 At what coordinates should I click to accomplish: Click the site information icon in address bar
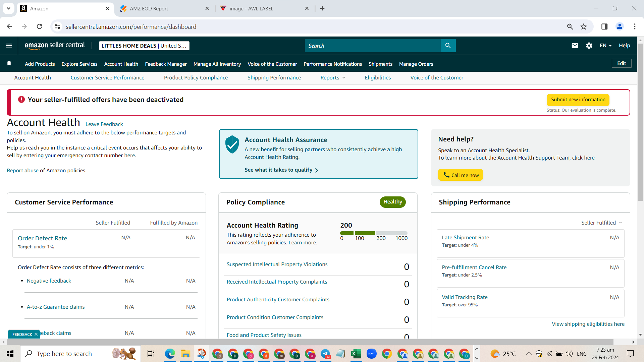tap(58, 26)
